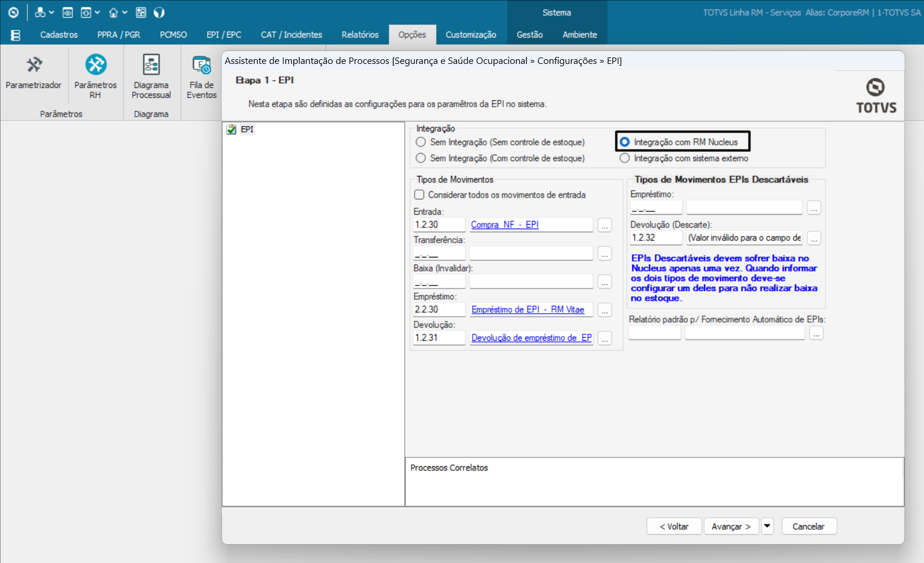
Task: Click the TOTVS logo icon in top bar
Action: (x=13, y=12)
